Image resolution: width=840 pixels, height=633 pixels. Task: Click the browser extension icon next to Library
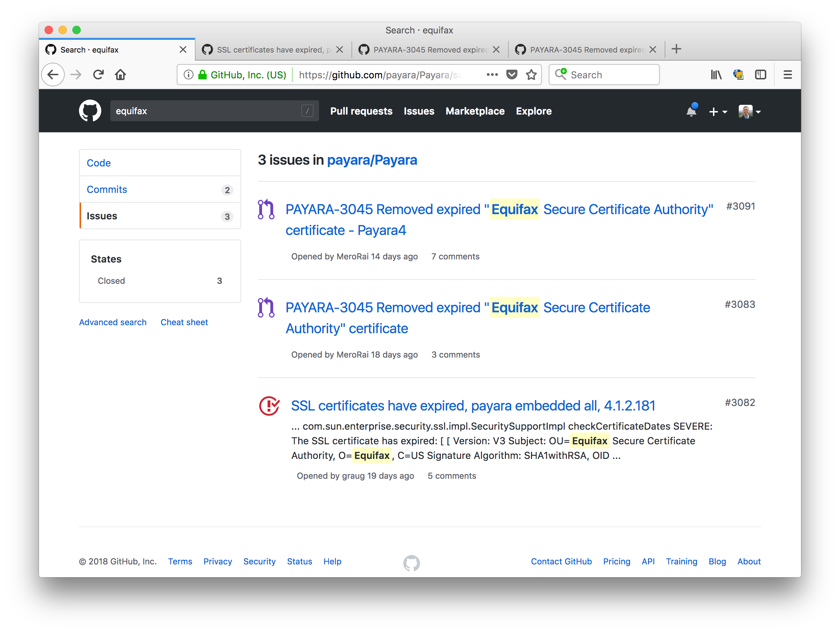pos(738,75)
